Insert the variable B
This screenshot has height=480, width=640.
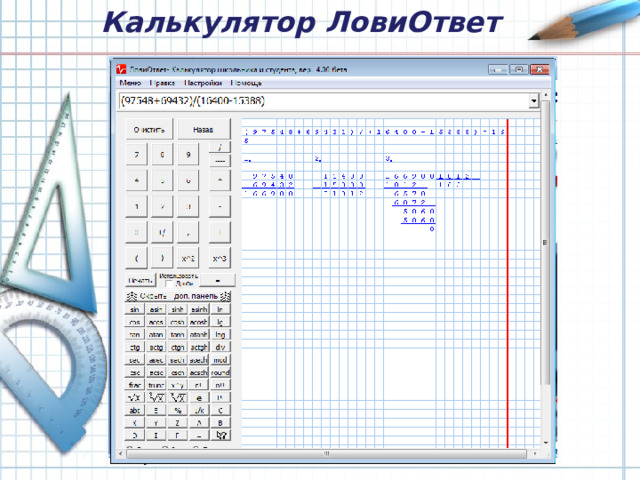(220, 423)
